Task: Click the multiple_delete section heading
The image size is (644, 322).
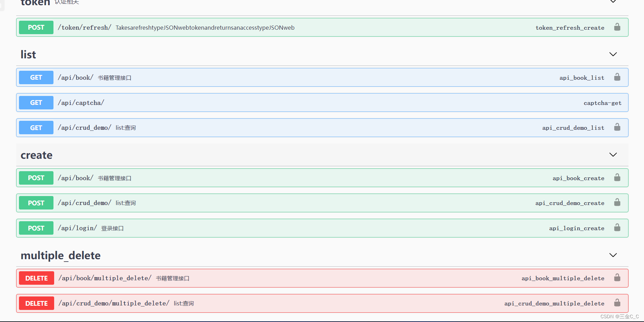Action: [x=61, y=255]
